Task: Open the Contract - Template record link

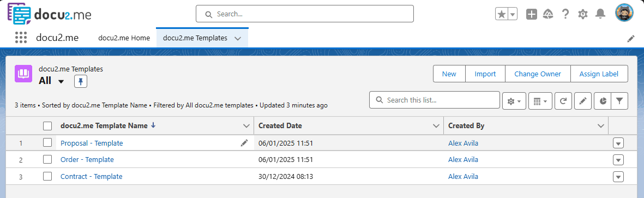Action: click(x=91, y=176)
